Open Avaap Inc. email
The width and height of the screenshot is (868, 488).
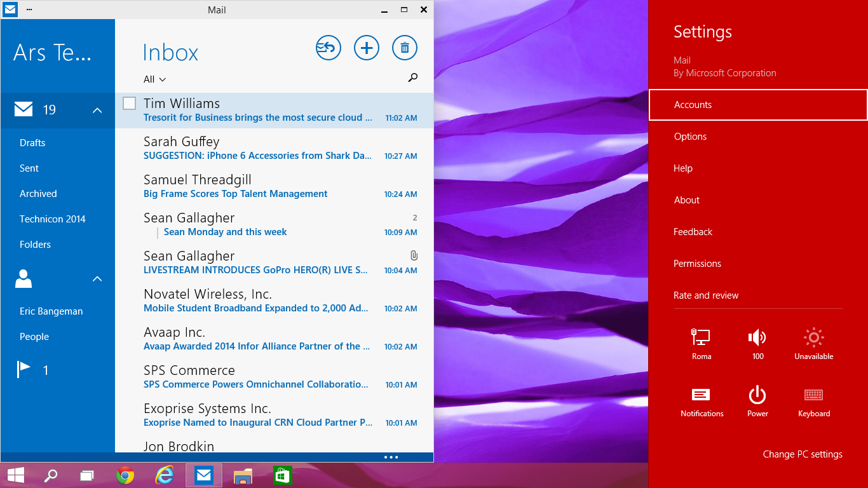click(x=275, y=339)
